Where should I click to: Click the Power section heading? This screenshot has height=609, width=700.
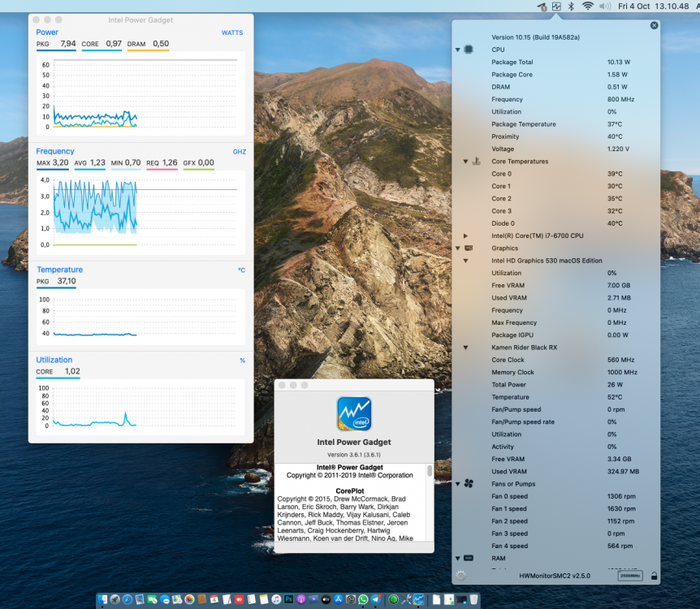pyautogui.click(x=47, y=32)
